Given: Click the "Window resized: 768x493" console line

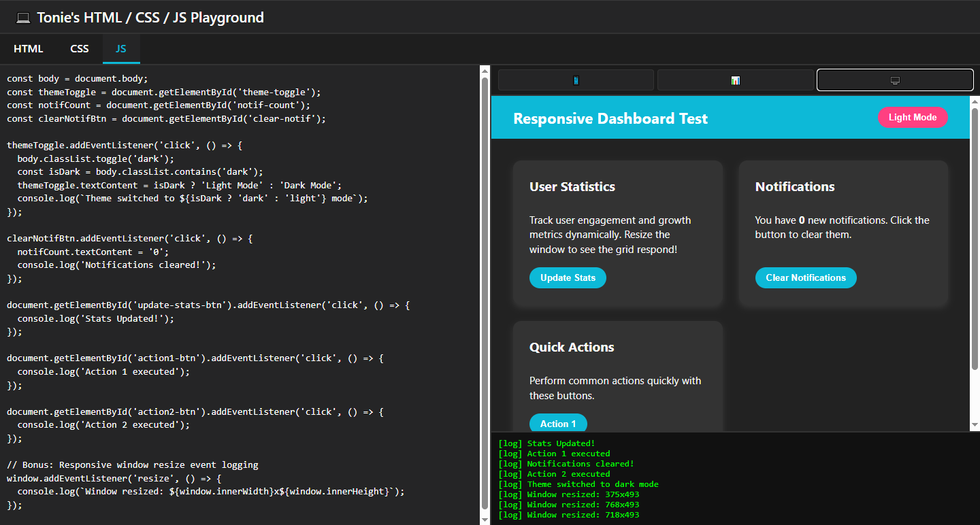Looking at the screenshot, I should [x=569, y=505].
